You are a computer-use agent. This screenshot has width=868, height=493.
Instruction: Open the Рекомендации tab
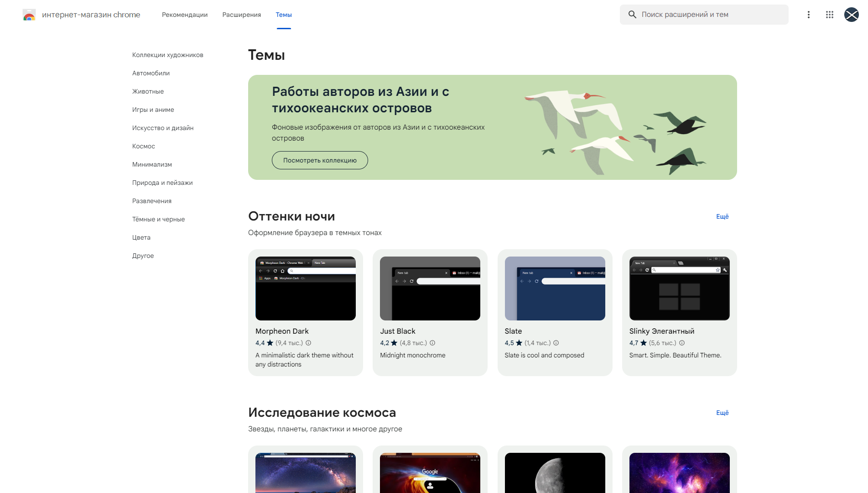pos(185,15)
